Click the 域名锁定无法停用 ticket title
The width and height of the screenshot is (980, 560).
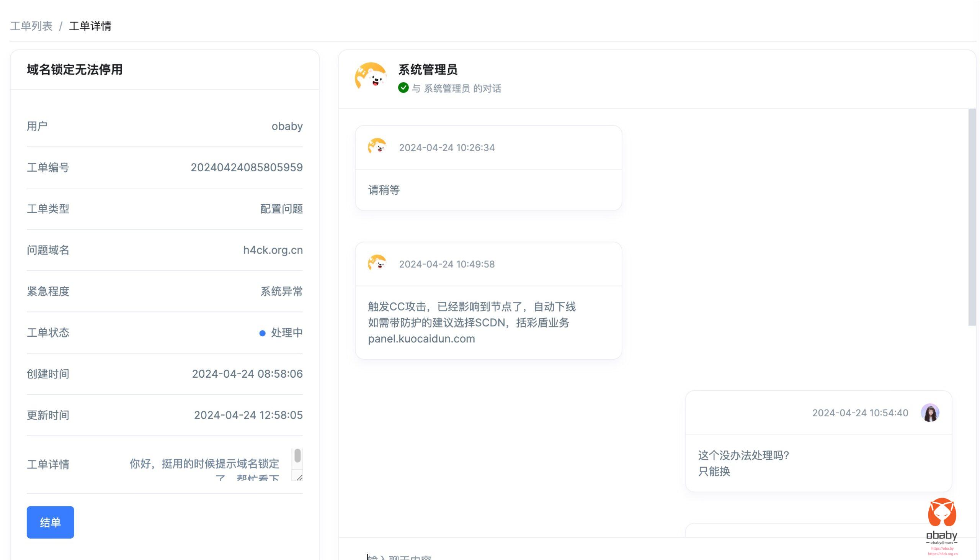pyautogui.click(x=75, y=70)
